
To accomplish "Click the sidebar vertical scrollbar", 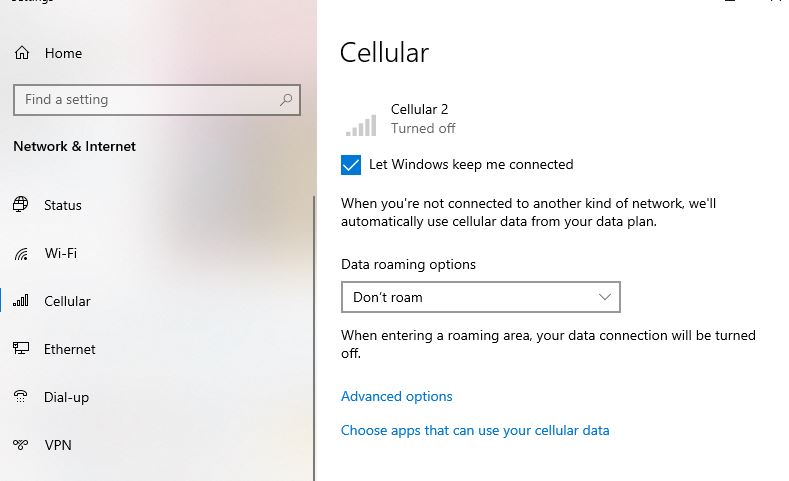I will pyautogui.click(x=314, y=338).
